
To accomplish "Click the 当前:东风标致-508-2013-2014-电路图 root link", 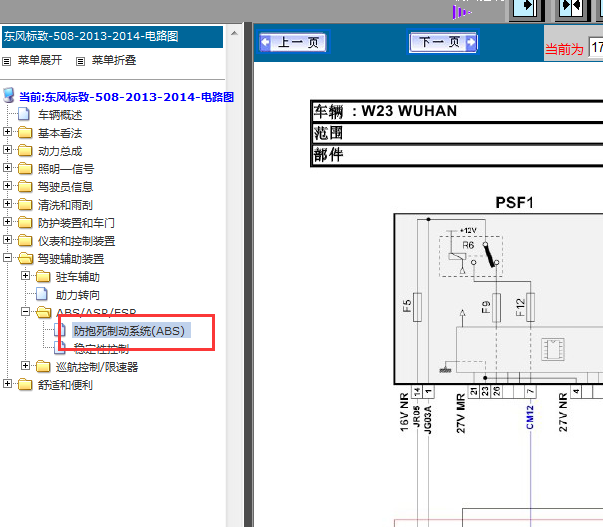I will (x=127, y=97).
